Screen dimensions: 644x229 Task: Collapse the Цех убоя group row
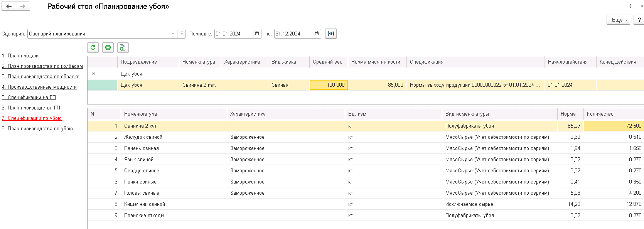[x=94, y=74]
